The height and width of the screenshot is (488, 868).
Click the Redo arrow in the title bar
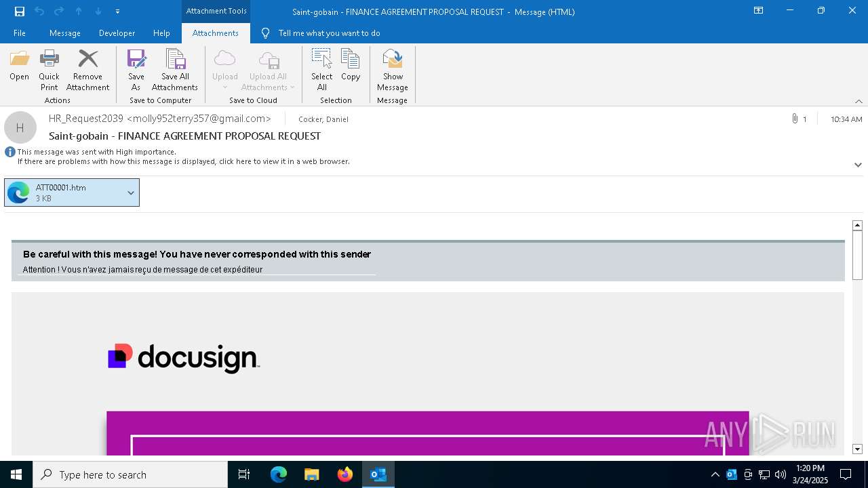tap(59, 11)
